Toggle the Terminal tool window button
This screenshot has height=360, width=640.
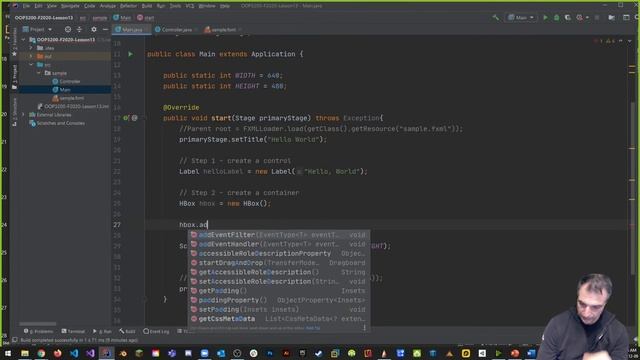pos(73,331)
